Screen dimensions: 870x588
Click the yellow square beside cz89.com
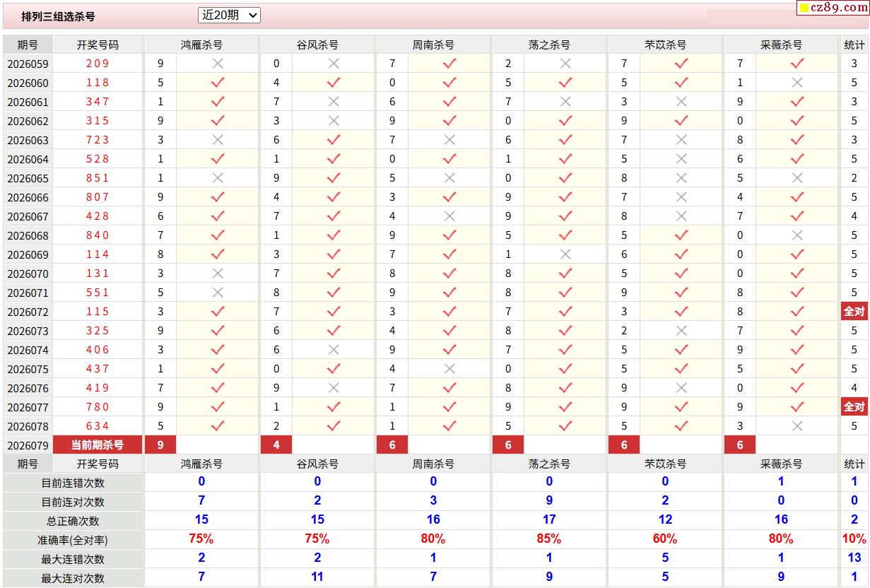point(804,8)
